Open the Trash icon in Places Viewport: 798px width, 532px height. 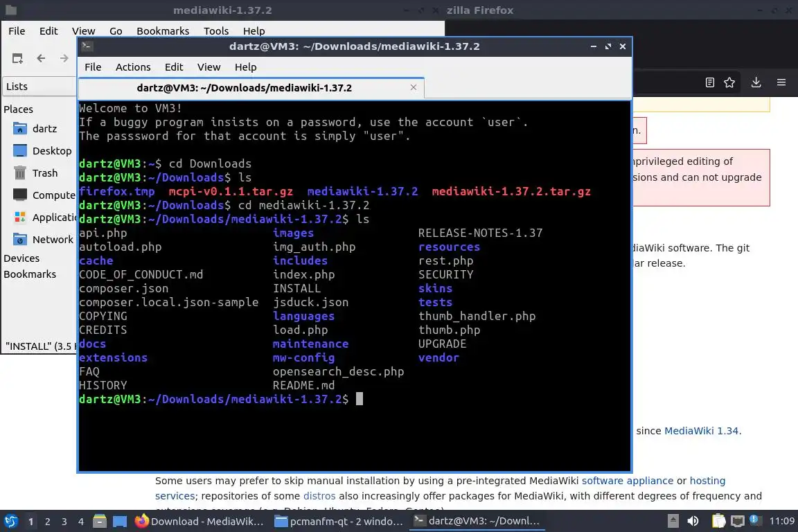[x=20, y=173]
